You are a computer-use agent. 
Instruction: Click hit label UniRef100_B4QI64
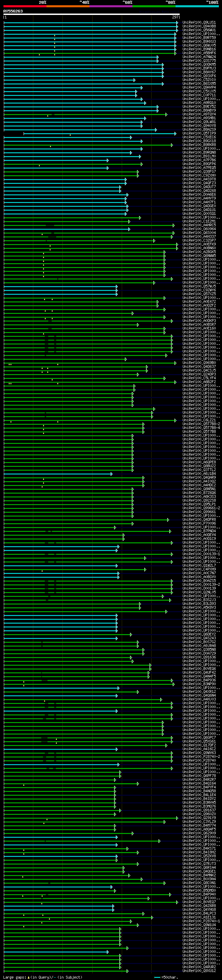click(x=199, y=783)
